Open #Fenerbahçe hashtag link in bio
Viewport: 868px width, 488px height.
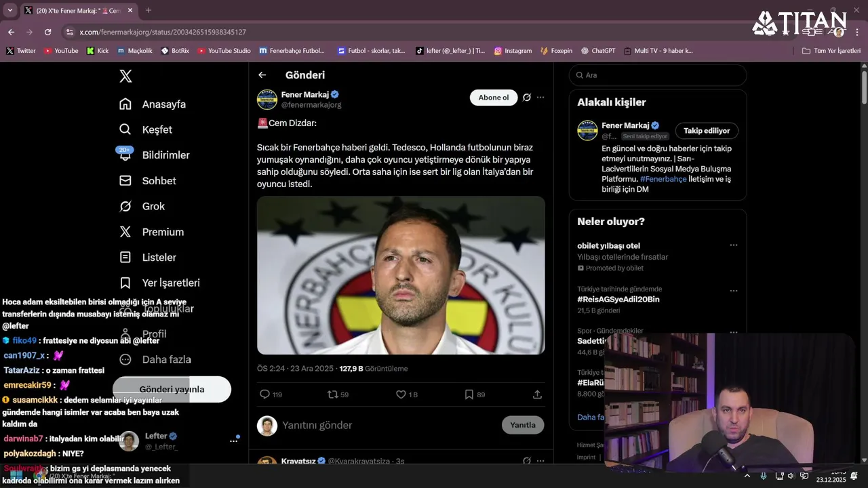(x=663, y=179)
